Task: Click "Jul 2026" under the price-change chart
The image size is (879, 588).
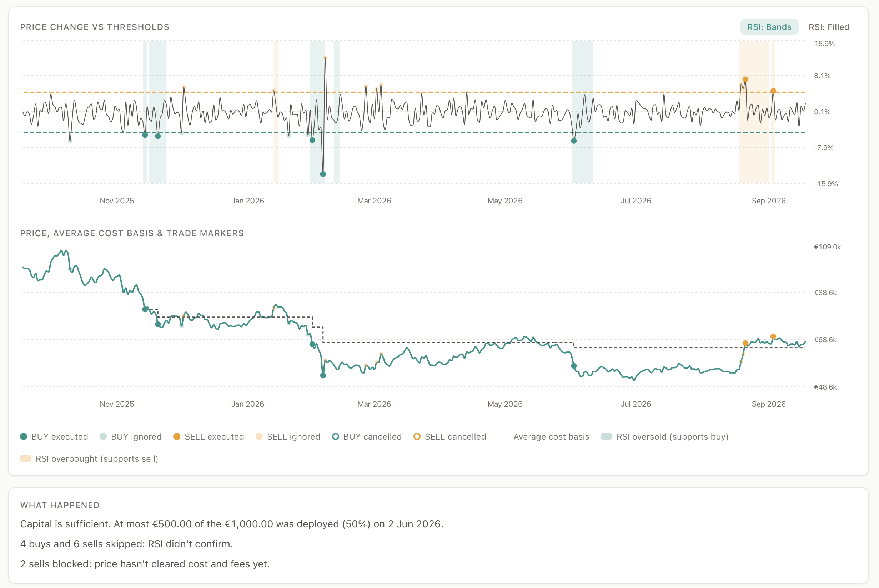Action: pos(636,201)
